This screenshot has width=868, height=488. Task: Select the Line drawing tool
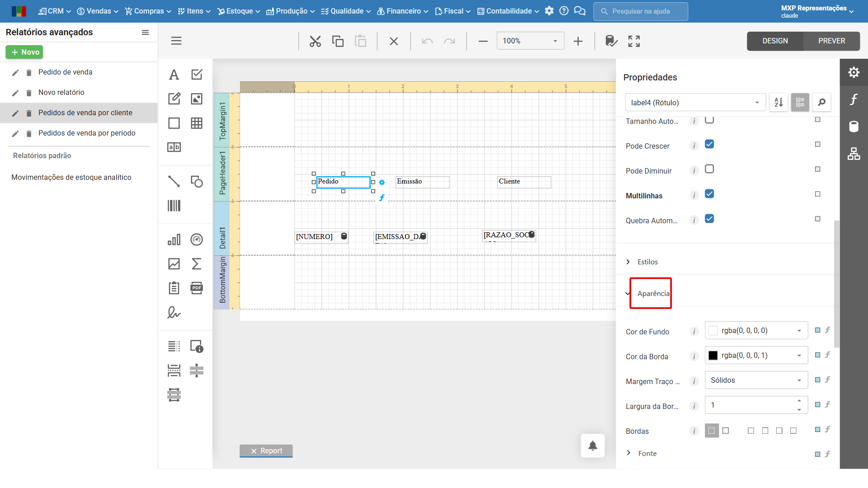tap(174, 181)
